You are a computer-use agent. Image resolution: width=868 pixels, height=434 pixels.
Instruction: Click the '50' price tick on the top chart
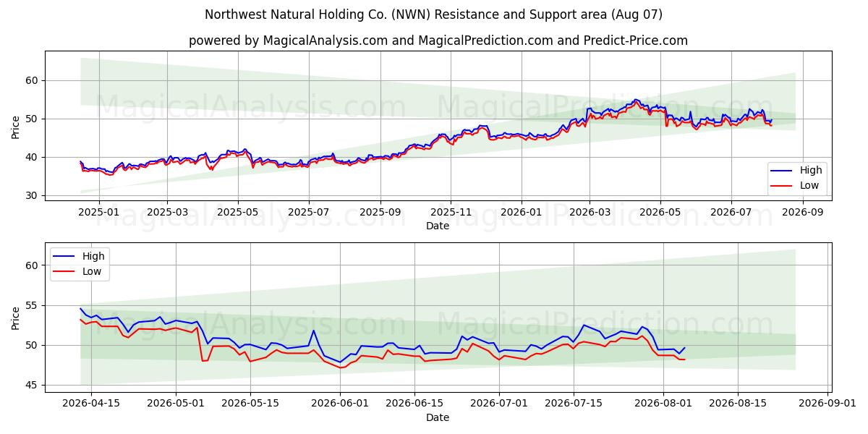tap(33, 119)
